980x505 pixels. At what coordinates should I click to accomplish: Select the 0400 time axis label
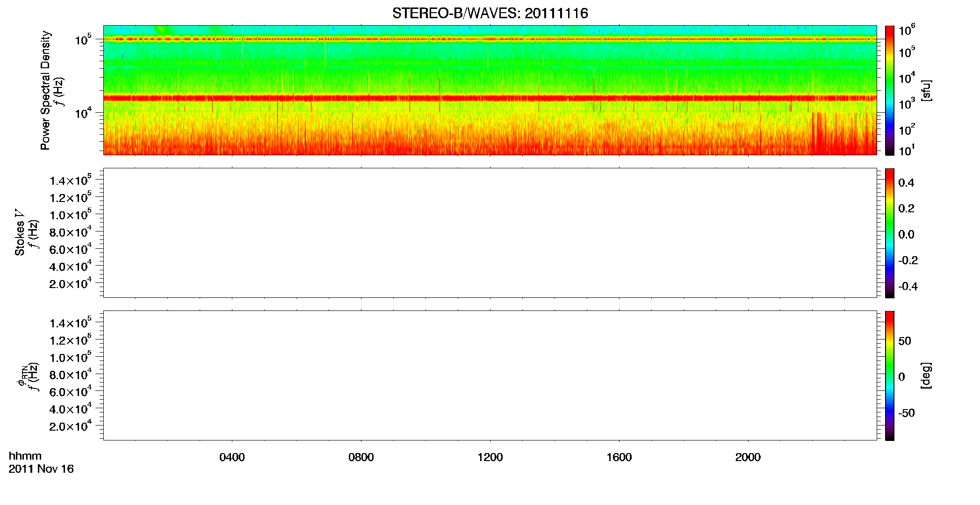(x=232, y=457)
